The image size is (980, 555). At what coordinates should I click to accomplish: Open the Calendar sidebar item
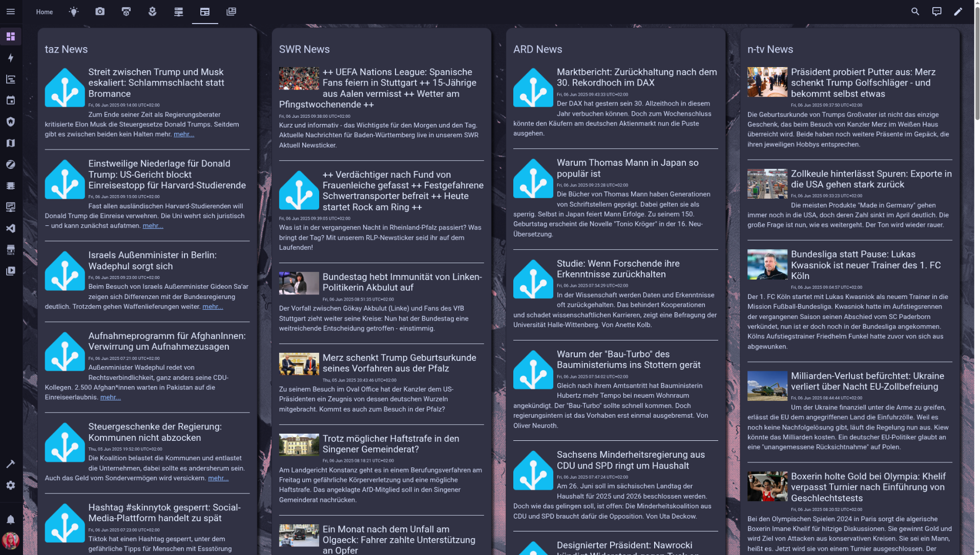click(x=11, y=100)
